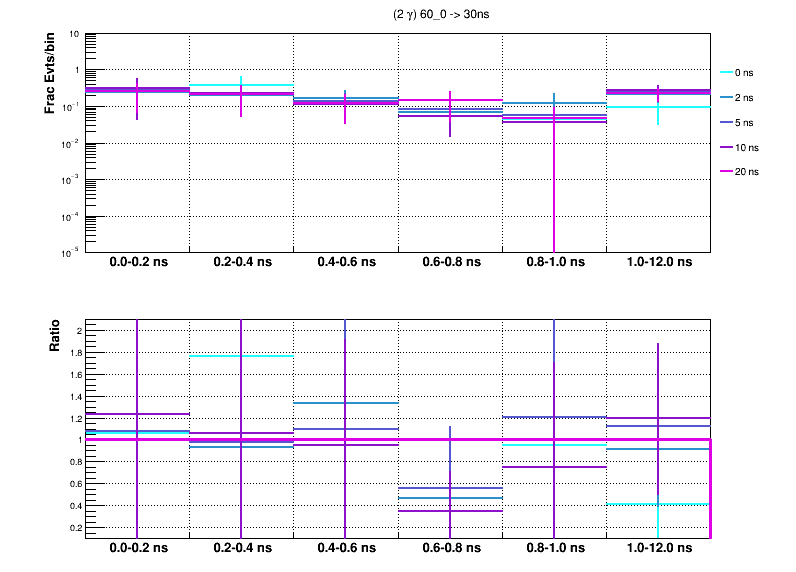Image resolution: width=796 pixels, height=572 pixels.
Task: Select the '0.2' tick label on Ratio axis
Action: [x=73, y=527]
